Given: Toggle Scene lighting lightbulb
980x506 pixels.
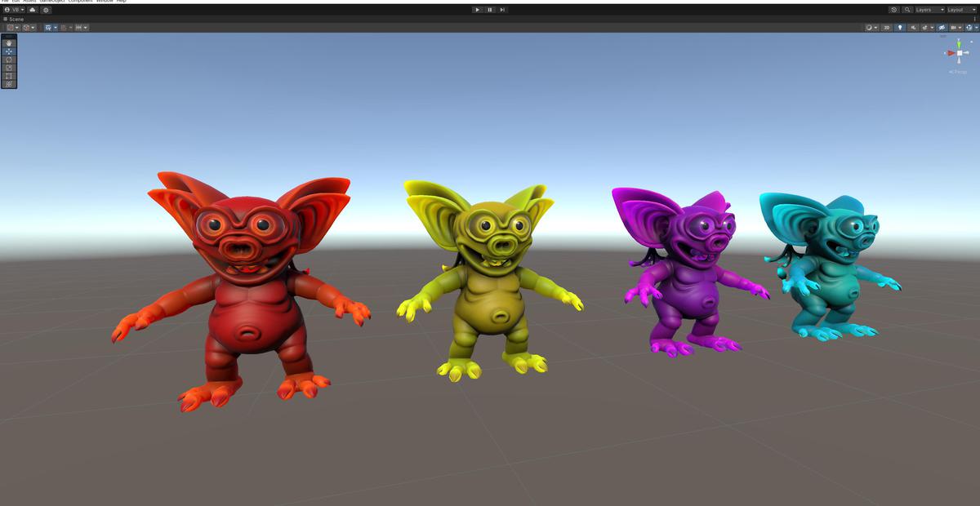Looking at the screenshot, I should (900, 28).
